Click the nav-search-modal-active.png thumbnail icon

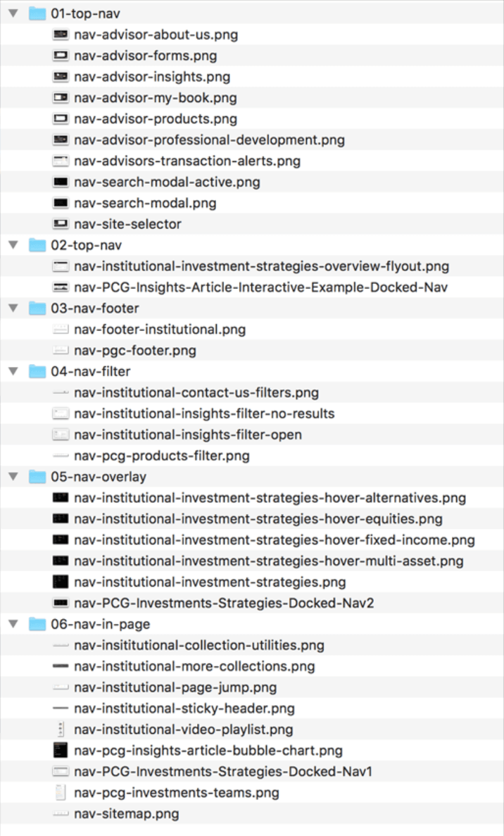coord(59,182)
